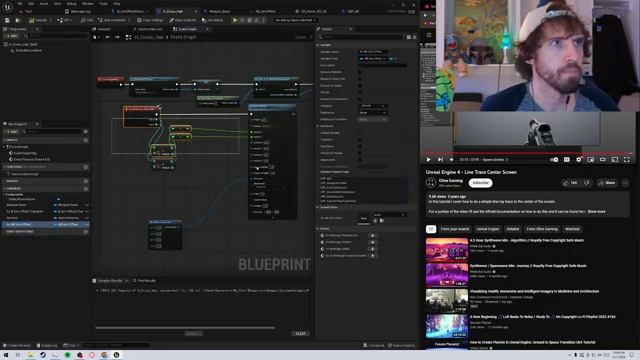640x360 pixels.
Task: Toggle Transient checkbox under Advanced
Action: (x=360, y=140)
